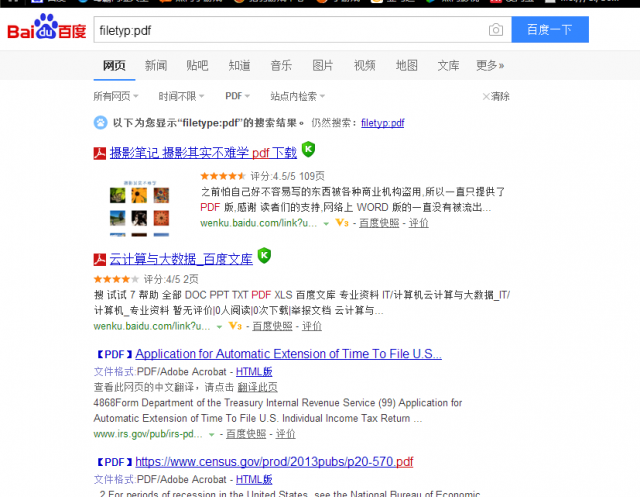Viewport: 640px width, 497px height.
Task: Click PDF file icon beside 云计算与大数据 result
Action: (100, 260)
